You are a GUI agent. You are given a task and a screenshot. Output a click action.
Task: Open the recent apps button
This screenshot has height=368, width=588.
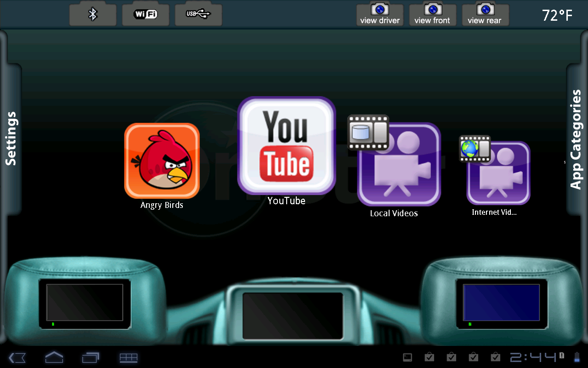point(90,357)
